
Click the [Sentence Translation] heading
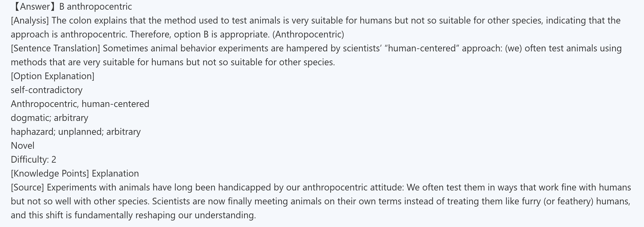click(55, 48)
